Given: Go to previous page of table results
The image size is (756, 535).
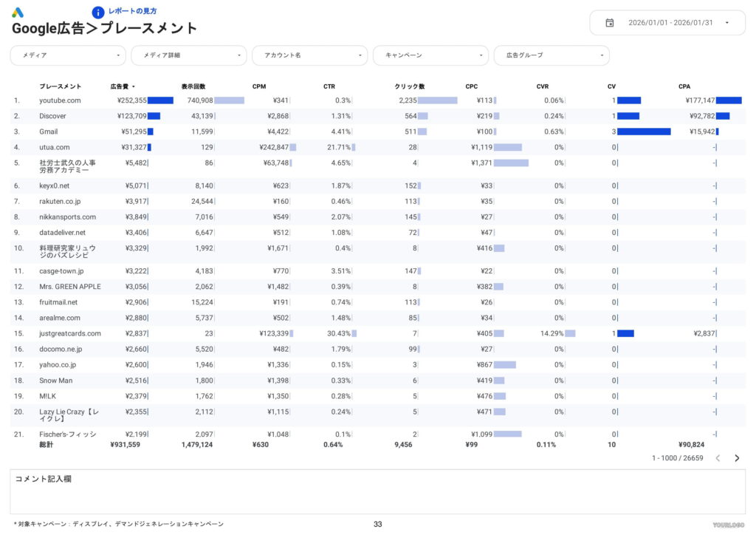Looking at the screenshot, I should tap(718, 458).
